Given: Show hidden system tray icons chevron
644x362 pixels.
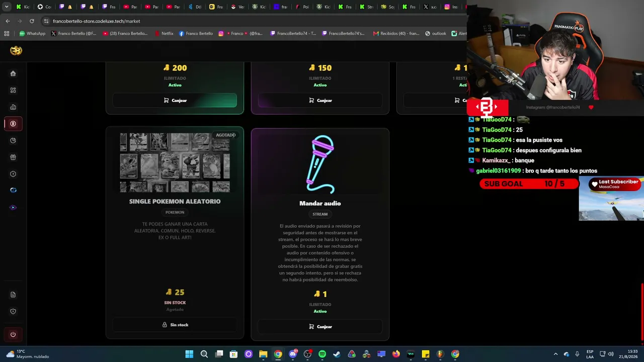Looking at the screenshot, I should tap(555, 354).
